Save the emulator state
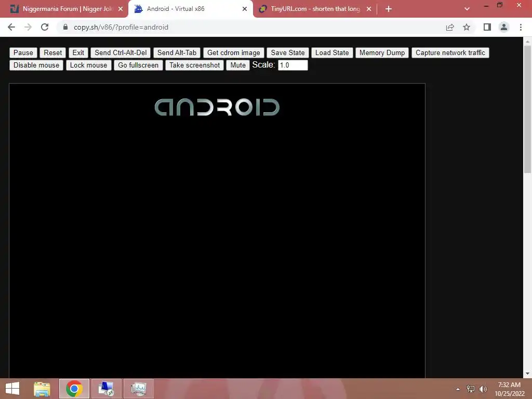This screenshot has width=532, height=399. pyautogui.click(x=288, y=52)
